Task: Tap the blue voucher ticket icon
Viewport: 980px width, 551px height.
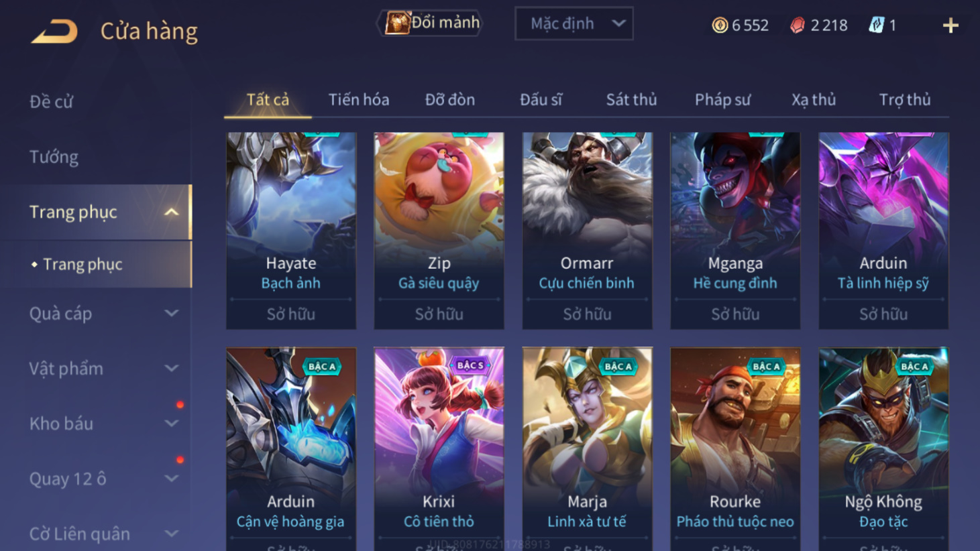Action: tap(876, 25)
